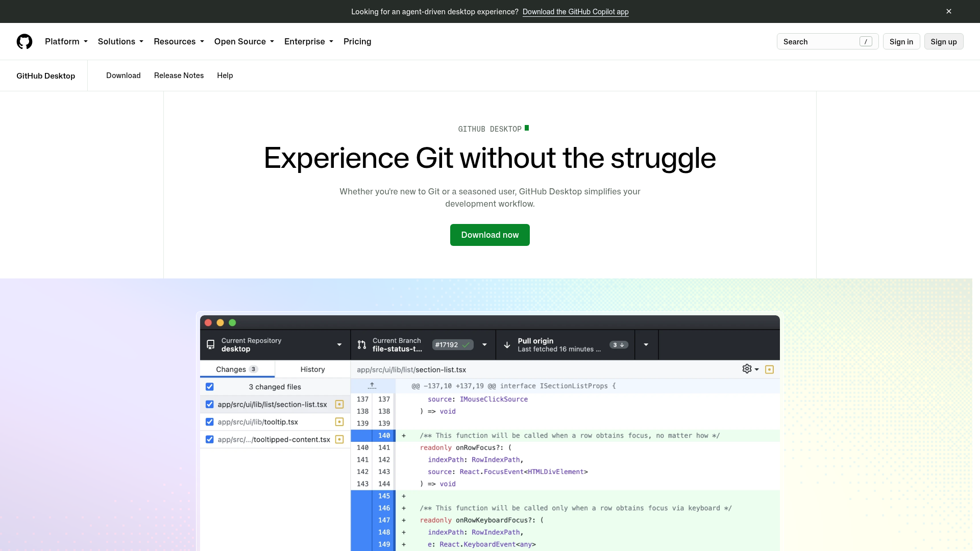
Task: Click the Sign in button
Action: (901, 41)
